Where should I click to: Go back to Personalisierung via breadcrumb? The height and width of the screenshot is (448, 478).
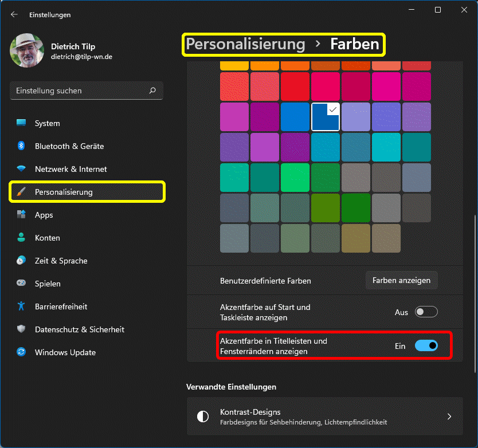pyautogui.click(x=245, y=44)
